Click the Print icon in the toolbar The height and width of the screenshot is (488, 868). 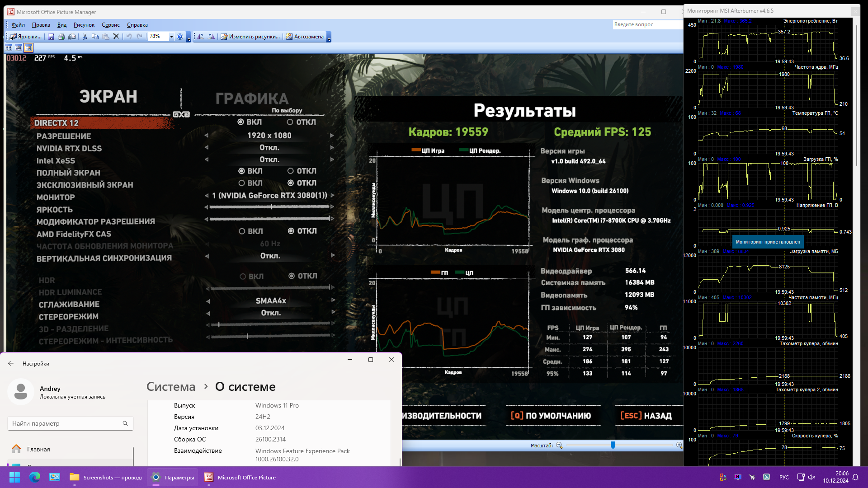coord(61,37)
